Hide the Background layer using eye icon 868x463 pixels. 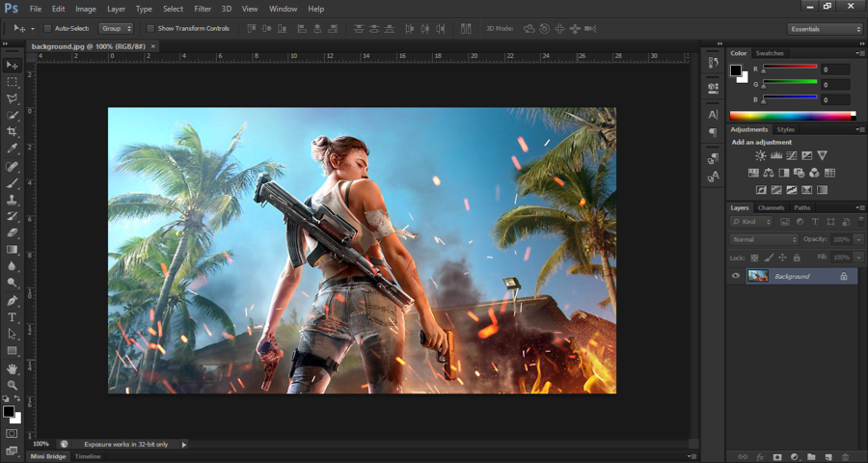pyautogui.click(x=736, y=276)
